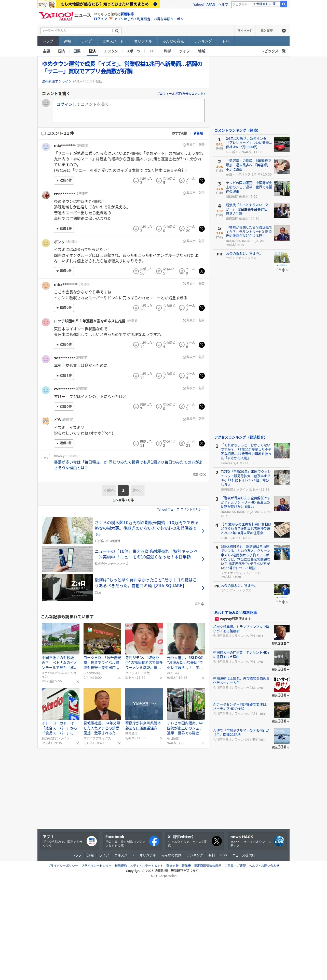Expand 返信2件 on set******** comment
The height and width of the screenshot is (980, 327).
pos(64,376)
